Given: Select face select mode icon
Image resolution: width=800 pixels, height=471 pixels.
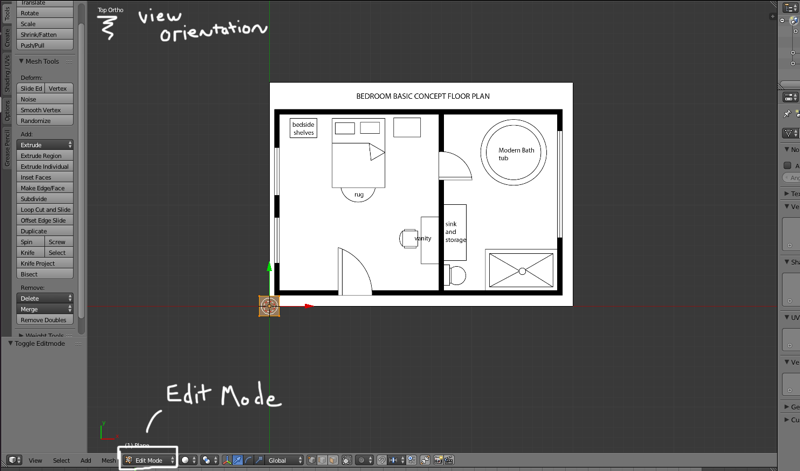Looking at the screenshot, I should pyautogui.click(x=333, y=460).
